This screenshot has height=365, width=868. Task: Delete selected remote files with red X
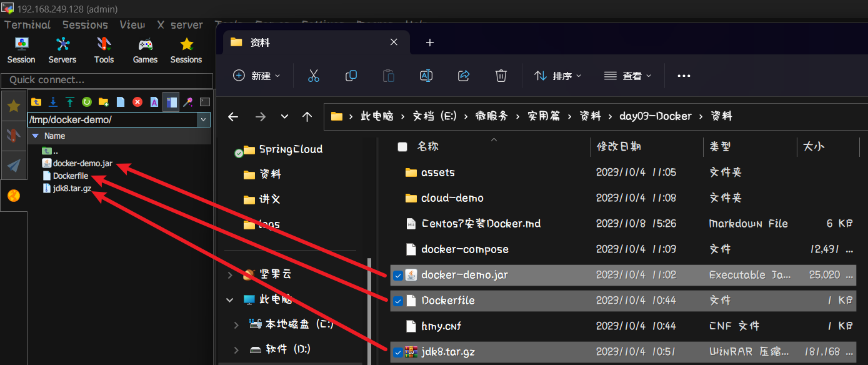[137, 102]
